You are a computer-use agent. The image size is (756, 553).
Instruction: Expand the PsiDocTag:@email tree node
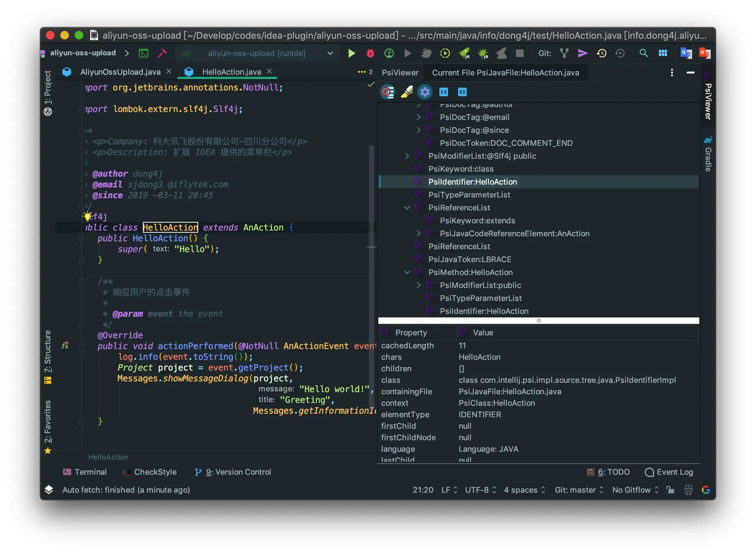pyautogui.click(x=418, y=117)
